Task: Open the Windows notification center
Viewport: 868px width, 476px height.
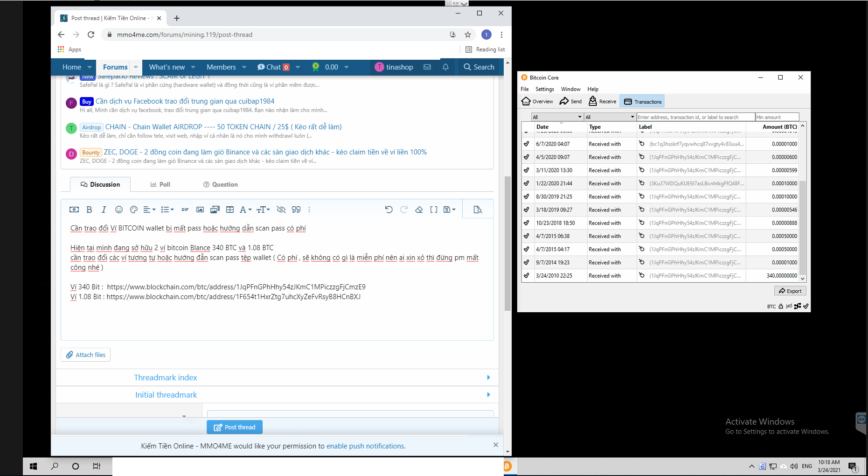Action: (x=853, y=466)
